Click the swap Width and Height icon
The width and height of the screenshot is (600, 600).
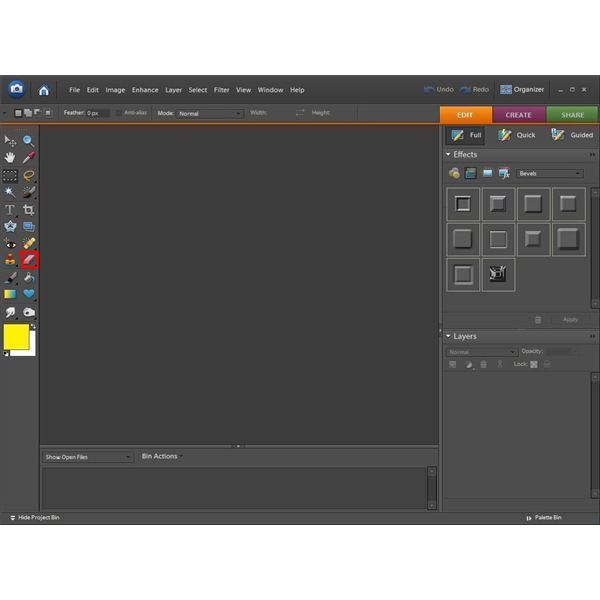click(x=300, y=112)
